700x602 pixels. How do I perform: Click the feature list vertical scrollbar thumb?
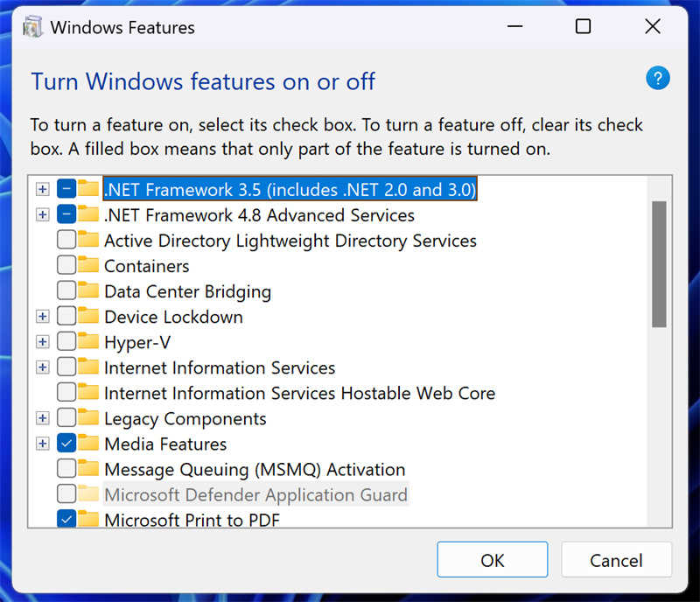(x=659, y=264)
